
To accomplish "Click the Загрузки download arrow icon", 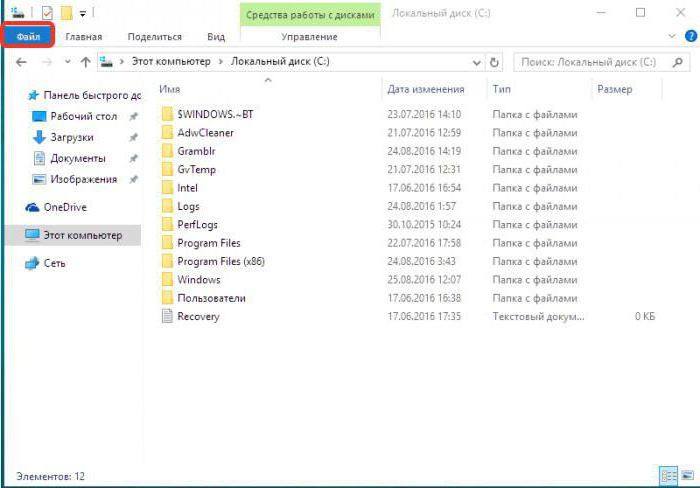I will tap(40, 137).
